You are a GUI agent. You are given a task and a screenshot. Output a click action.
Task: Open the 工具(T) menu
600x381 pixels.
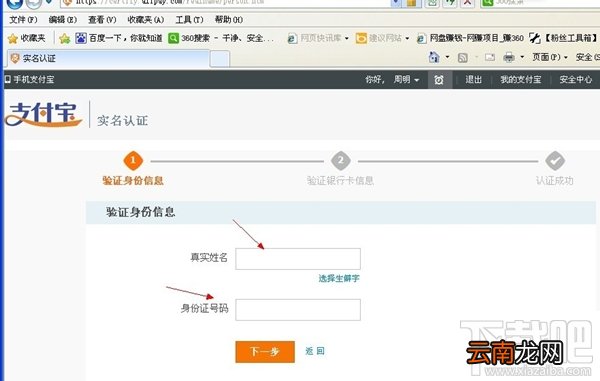189,20
